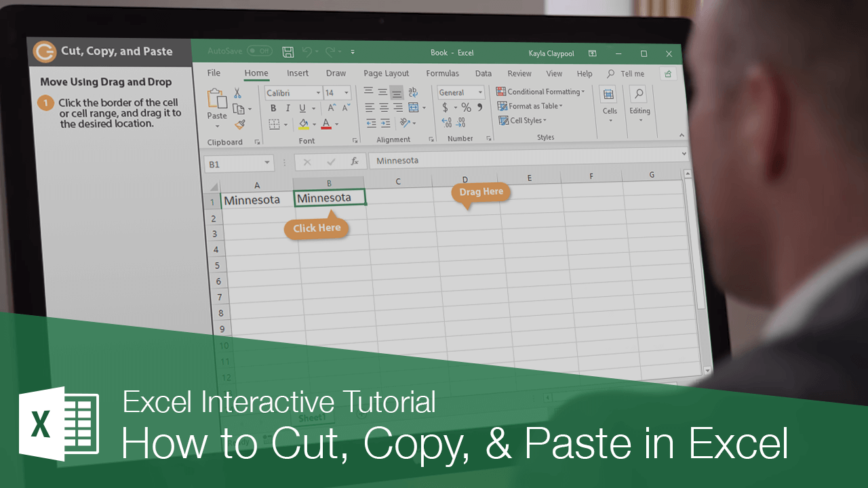Click the Increase Decimal icon
Screen dimensions: 868x488
448,123
